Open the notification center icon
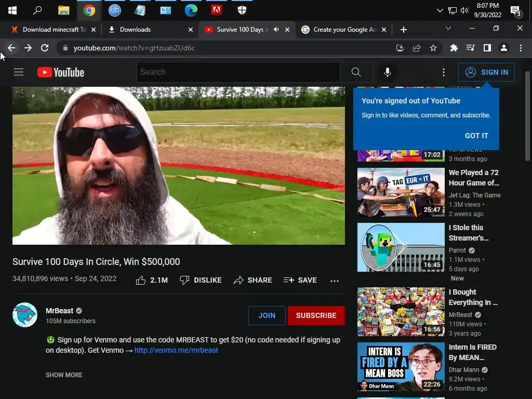532x399 pixels. 516,11
